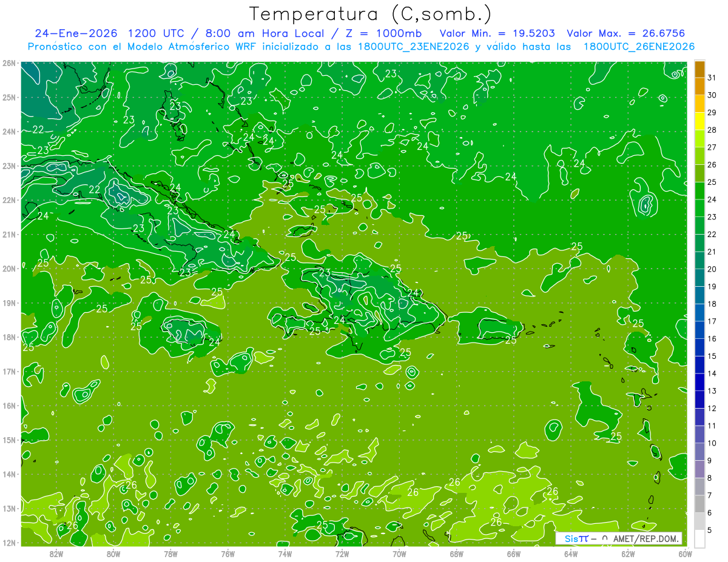Click the '26N' latitude axis label
Viewport: 728px width, 562px height.
[x=9, y=63]
